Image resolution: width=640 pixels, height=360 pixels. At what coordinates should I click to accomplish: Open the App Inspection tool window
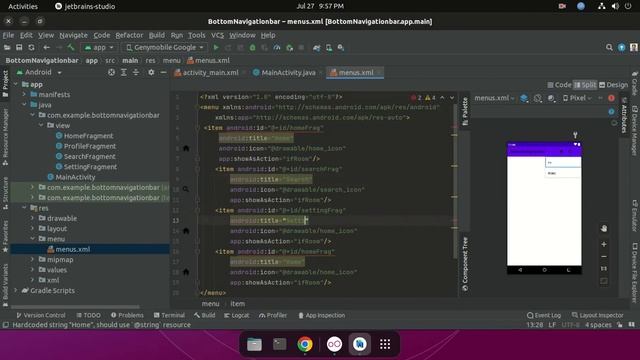pyautogui.click(x=322, y=315)
